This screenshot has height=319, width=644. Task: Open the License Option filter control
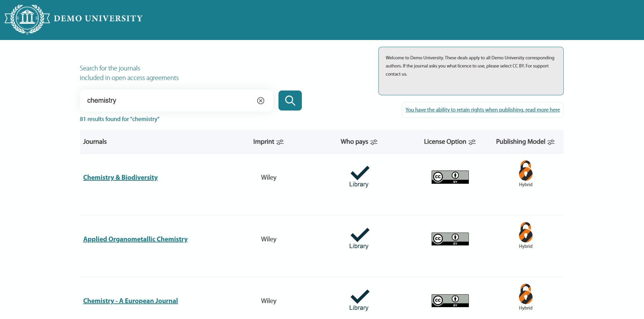472,142
